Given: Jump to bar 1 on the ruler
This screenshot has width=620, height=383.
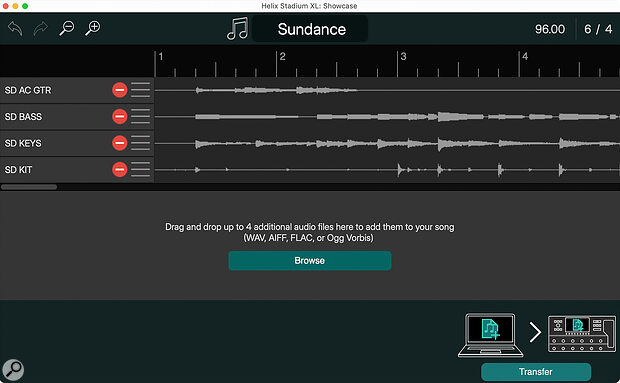Looking at the screenshot, I should (x=161, y=57).
